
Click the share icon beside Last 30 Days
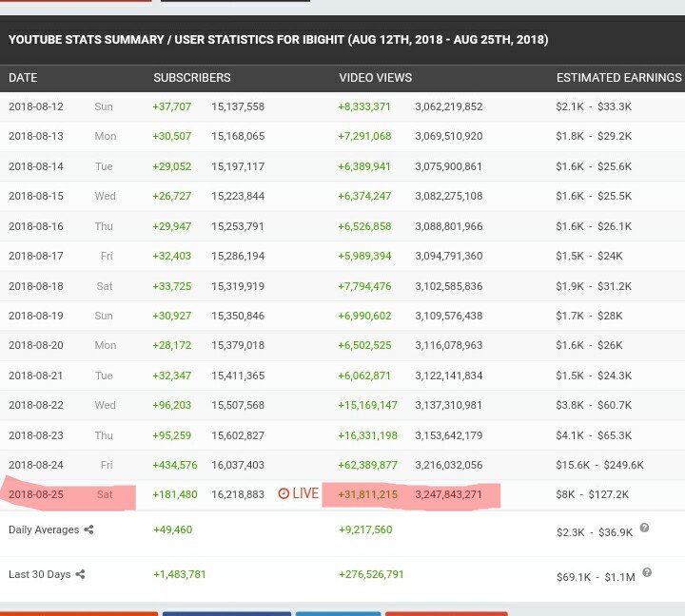click(x=80, y=574)
